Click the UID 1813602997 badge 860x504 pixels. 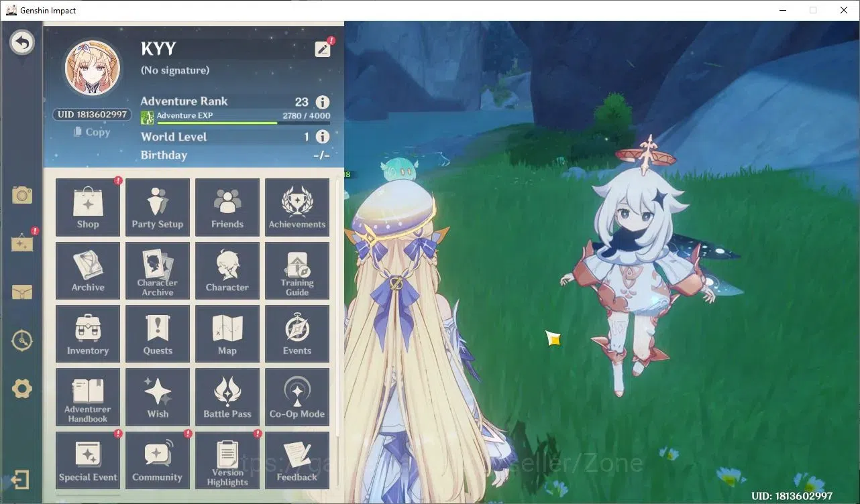tap(92, 115)
